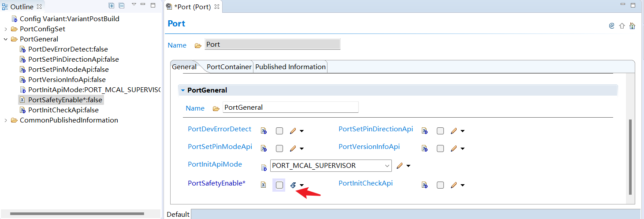Click the PortSafetyEnable* label link
Screen dimensions: 644x219
216,183
